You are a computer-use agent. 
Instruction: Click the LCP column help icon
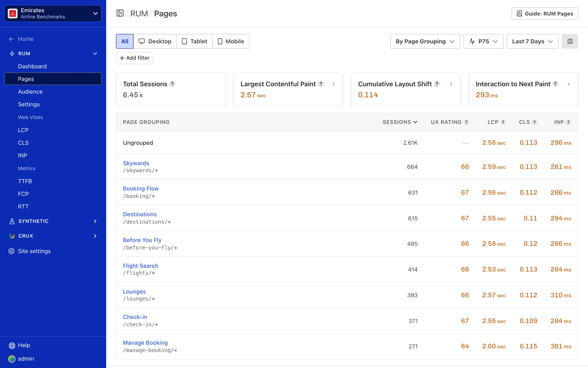pyautogui.click(x=503, y=122)
